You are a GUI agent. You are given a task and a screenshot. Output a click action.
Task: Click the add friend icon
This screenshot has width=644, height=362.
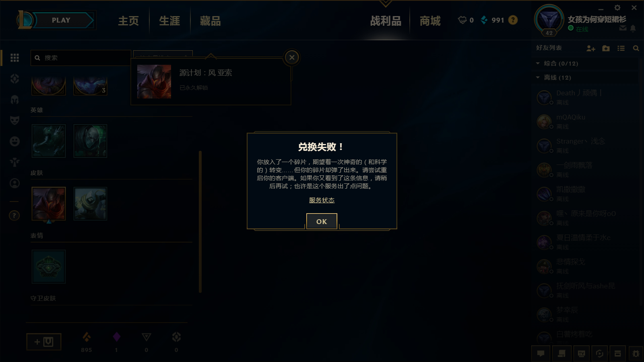[590, 48]
